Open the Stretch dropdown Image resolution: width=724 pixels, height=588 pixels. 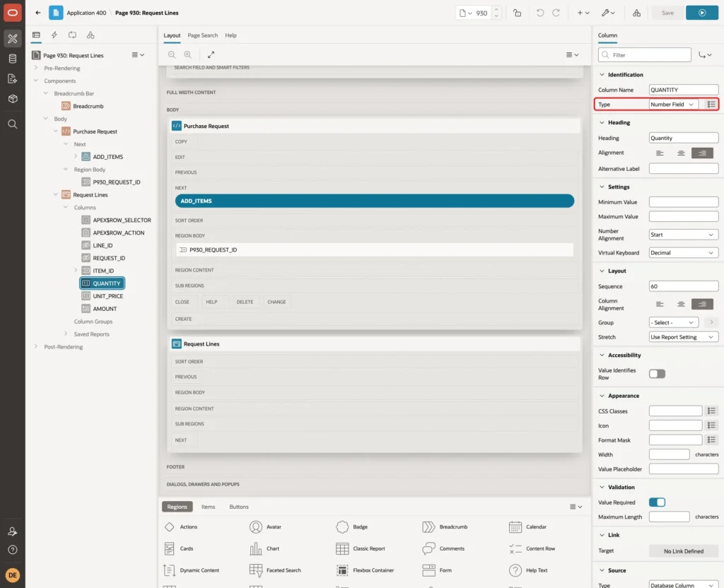[x=684, y=337]
